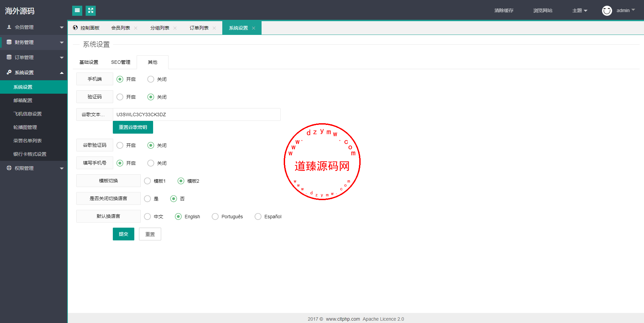Open the SEO管理 settings tab
Image resolution: width=644 pixels, height=323 pixels.
[121, 62]
